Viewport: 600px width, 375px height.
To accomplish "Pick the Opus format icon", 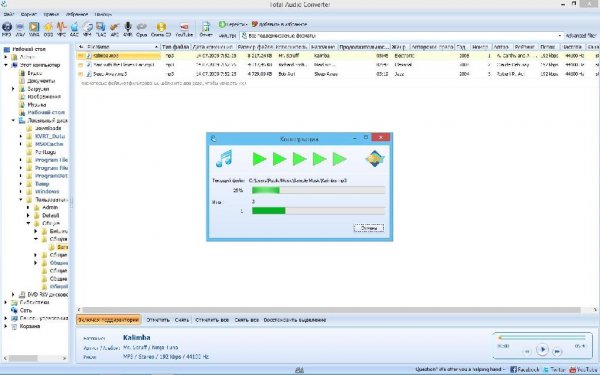I will [142, 27].
